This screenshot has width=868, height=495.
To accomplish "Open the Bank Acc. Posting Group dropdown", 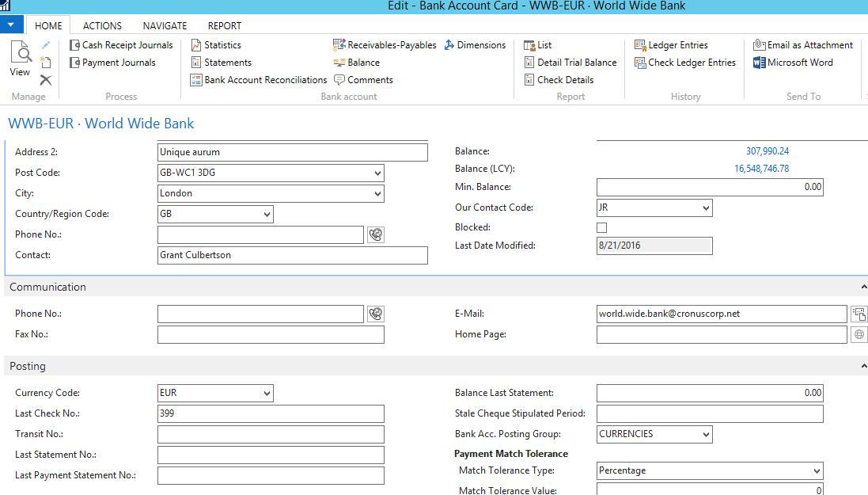I will click(x=706, y=434).
